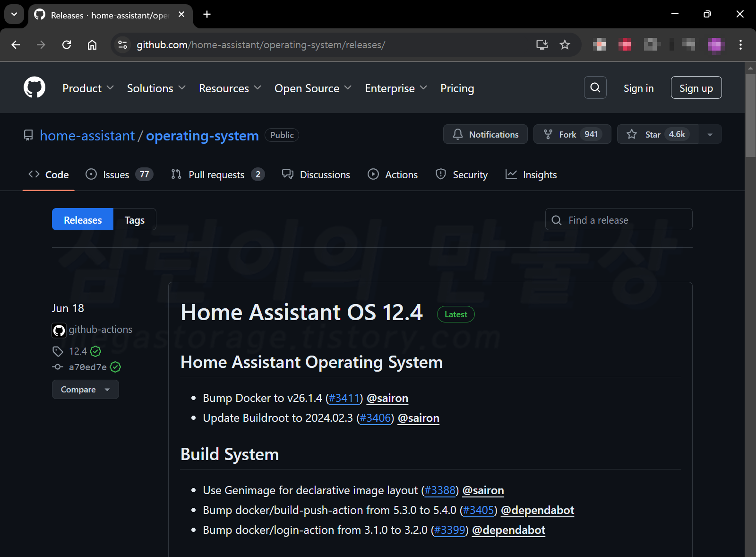Open the Insights tab
Image resolution: width=756 pixels, height=557 pixels.
click(x=531, y=174)
